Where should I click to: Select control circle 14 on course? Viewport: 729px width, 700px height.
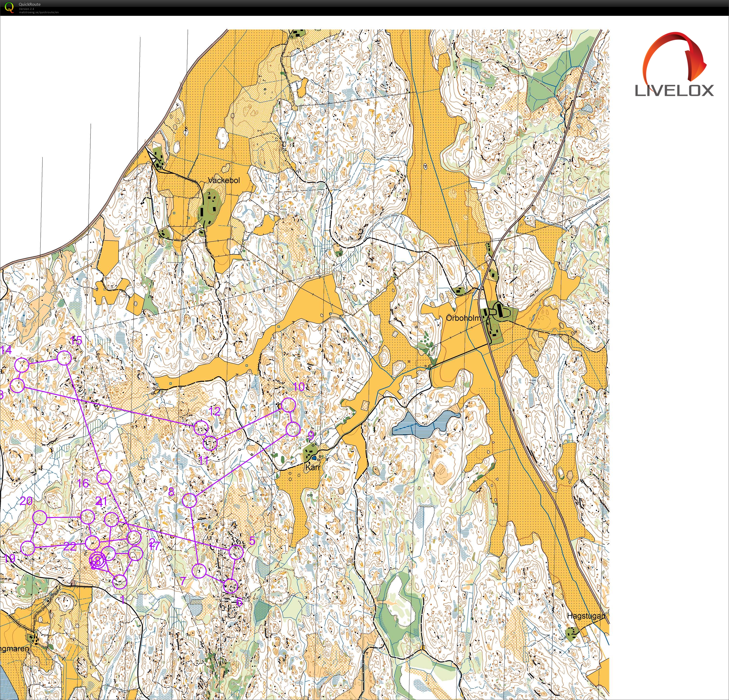click(22, 365)
